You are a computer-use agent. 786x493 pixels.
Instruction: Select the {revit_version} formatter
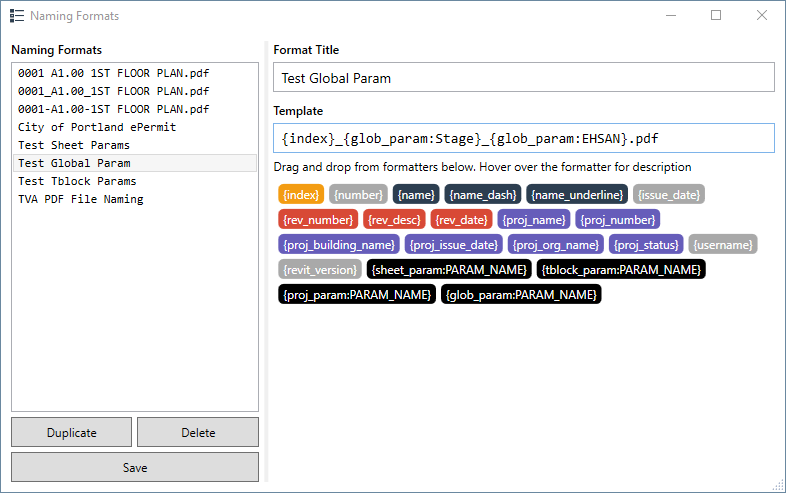coord(320,270)
